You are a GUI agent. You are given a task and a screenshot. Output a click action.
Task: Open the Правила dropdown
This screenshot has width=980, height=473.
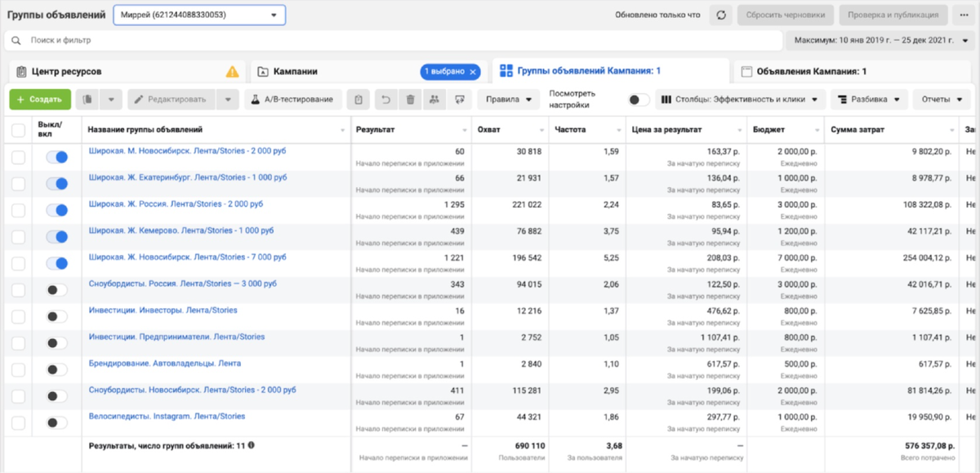coord(508,99)
